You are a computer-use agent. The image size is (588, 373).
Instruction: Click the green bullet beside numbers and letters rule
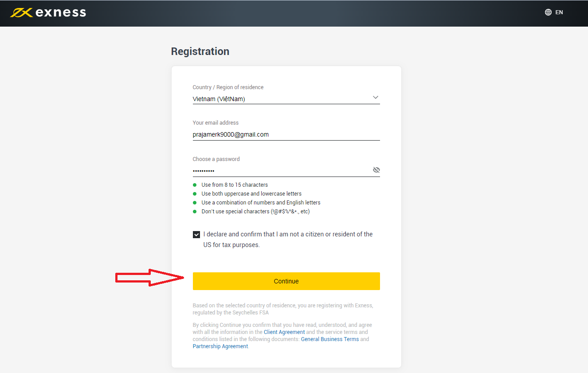[x=195, y=202]
